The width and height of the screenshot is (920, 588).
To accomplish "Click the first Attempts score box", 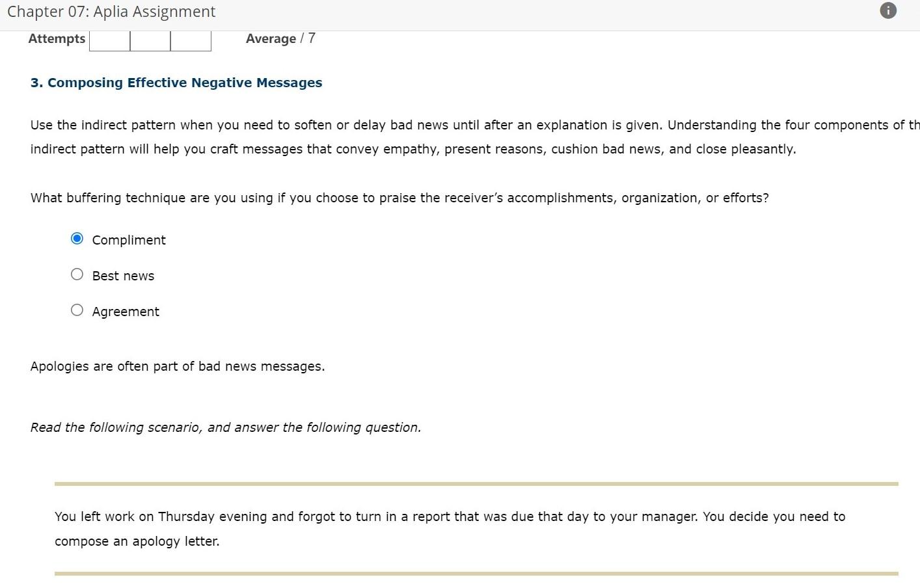I will click(x=109, y=40).
